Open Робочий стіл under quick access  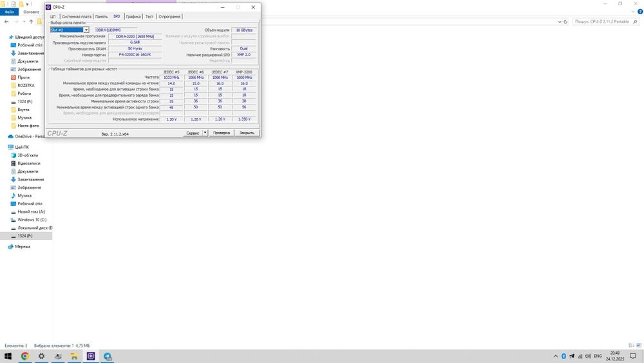(30, 44)
